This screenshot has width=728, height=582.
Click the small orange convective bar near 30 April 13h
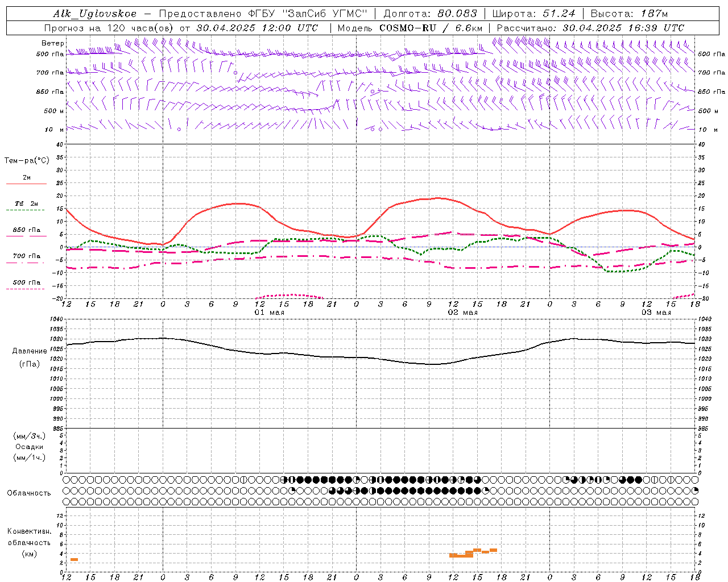(74, 560)
